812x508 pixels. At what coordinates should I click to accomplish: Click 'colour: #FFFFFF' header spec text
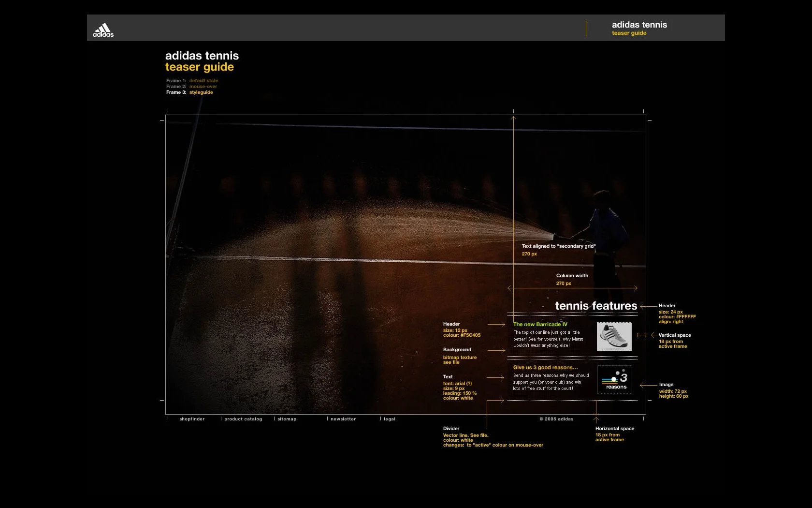(x=677, y=317)
